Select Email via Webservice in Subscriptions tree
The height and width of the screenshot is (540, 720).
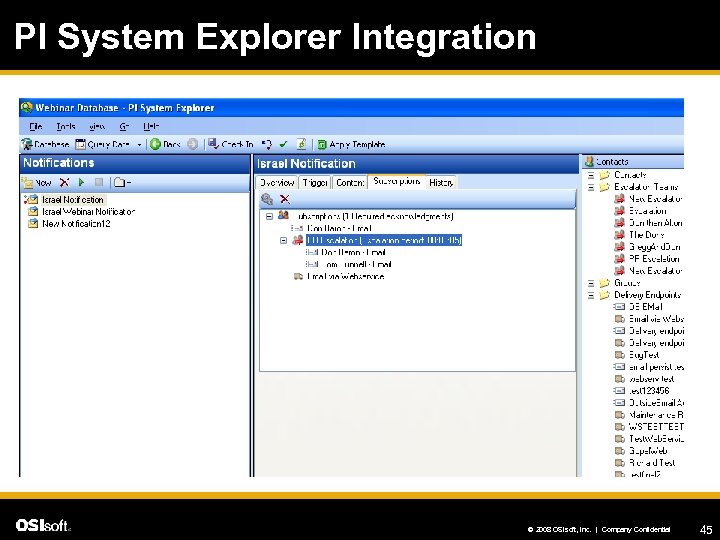click(345, 276)
